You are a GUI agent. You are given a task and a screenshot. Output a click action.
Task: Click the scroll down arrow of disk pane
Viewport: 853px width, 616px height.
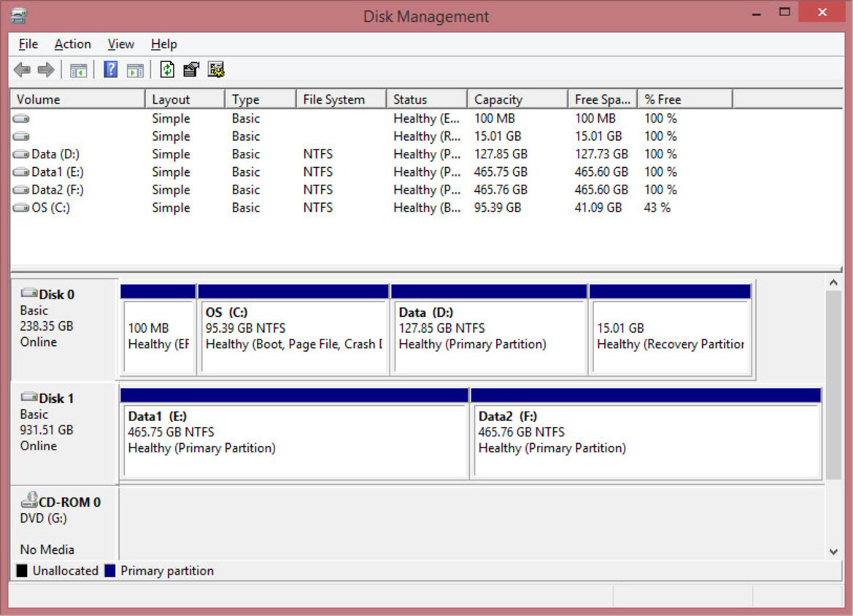coord(833,551)
